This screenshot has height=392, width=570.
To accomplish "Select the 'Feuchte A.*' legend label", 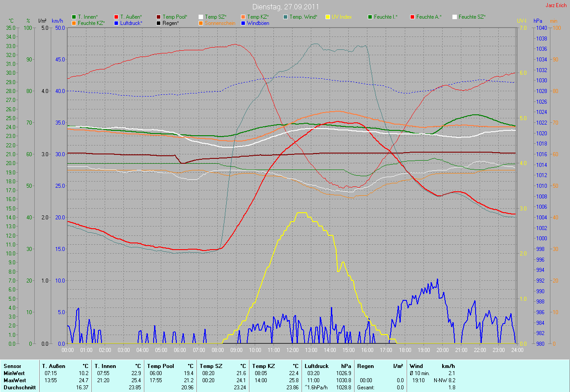I will tap(429, 17).
